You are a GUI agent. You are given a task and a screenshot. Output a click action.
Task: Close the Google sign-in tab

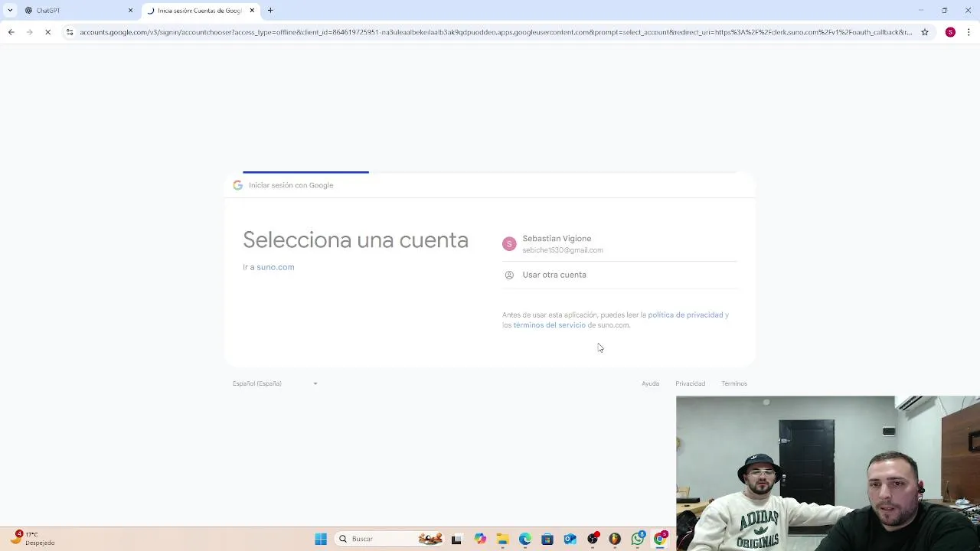[x=252, y=11]
